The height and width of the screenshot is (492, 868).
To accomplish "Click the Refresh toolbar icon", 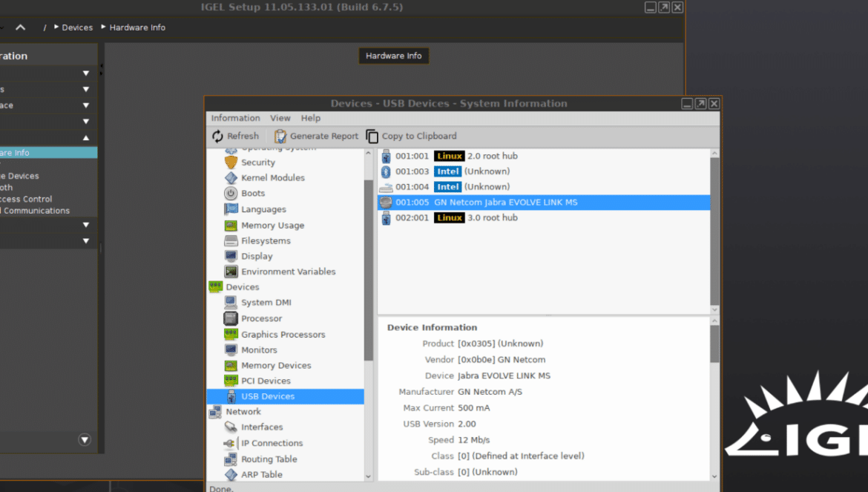I will (x=217, y=136).
